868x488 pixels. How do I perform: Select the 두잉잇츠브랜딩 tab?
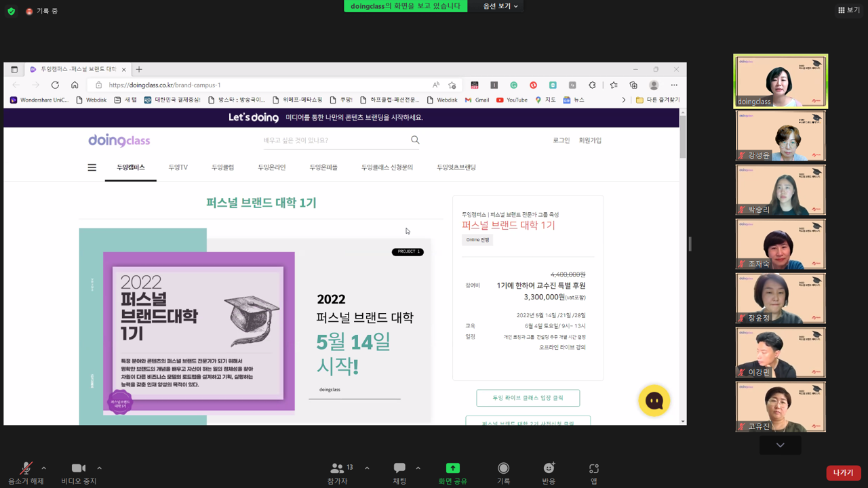click(456, 167)
